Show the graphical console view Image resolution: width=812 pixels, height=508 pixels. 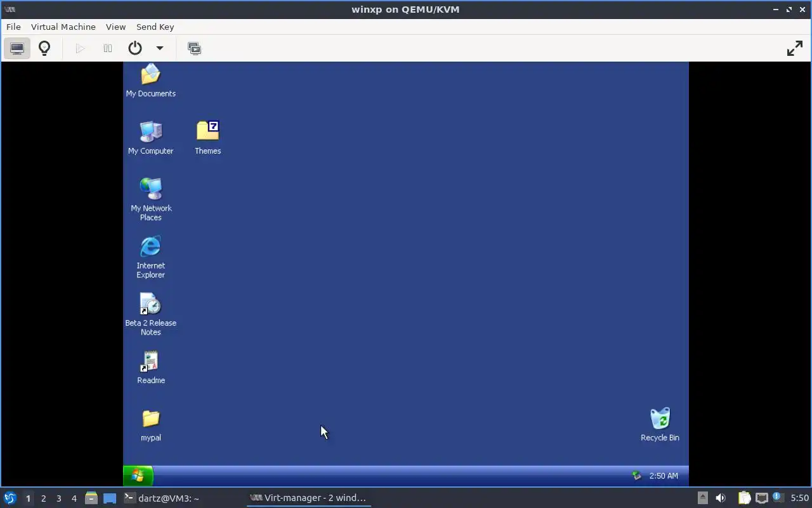coord(17,48)
